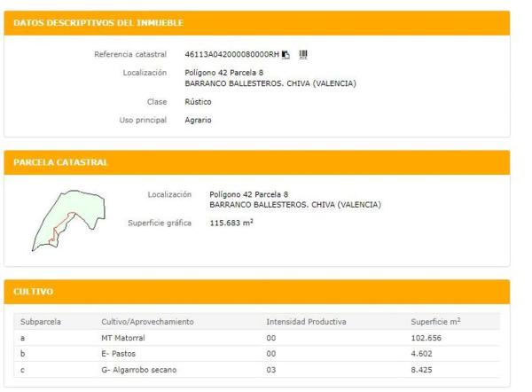Copy the cadastral reference number icon

coord(286,55)
